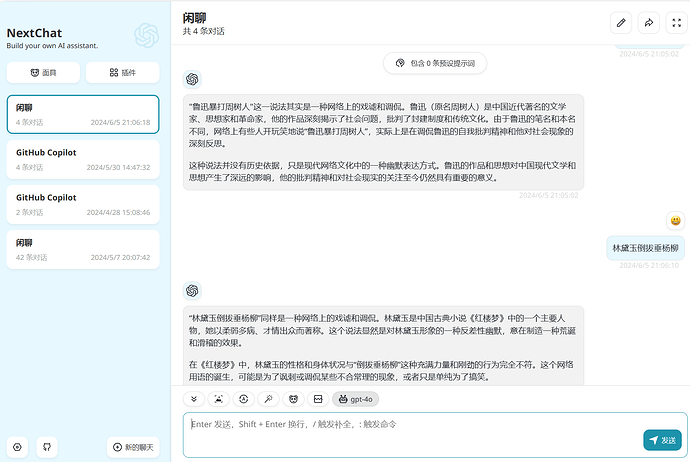Select the 闲聊 chat with 4 conversations
This screenshot has width=690, height=462.
coord(83,114)
